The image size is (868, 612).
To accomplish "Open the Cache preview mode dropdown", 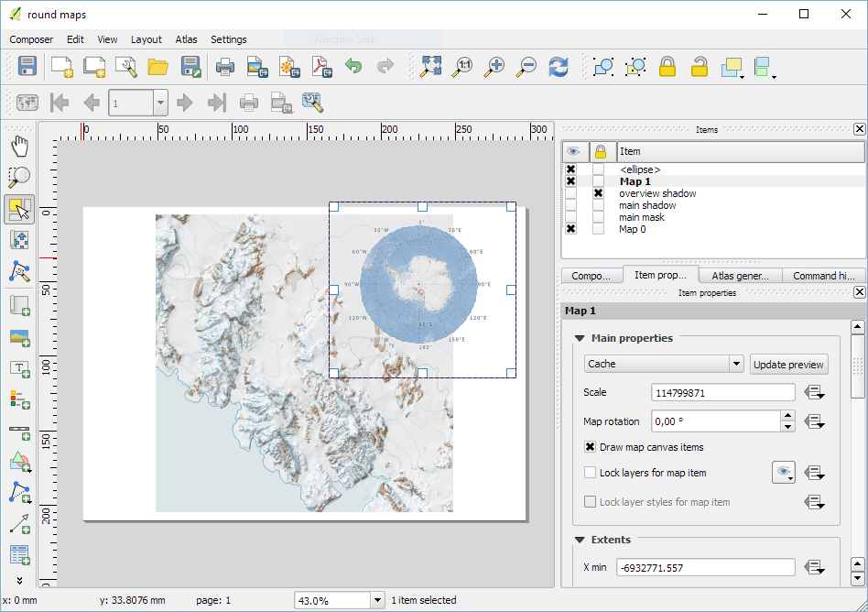I will (736, 364).
